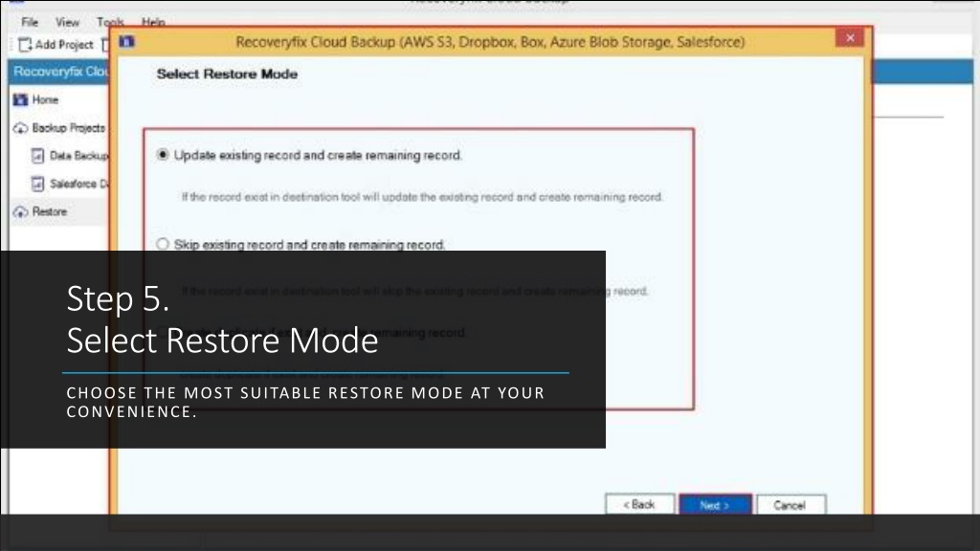Close the Recoveryfix Cloud Backup dialog

pos(850,38)
